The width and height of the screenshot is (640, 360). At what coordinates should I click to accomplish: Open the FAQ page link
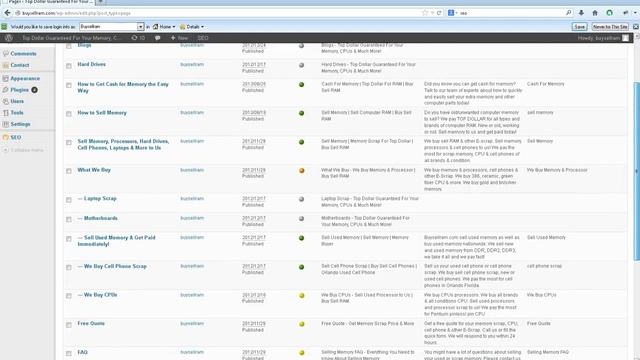click(x=82, y=352)
